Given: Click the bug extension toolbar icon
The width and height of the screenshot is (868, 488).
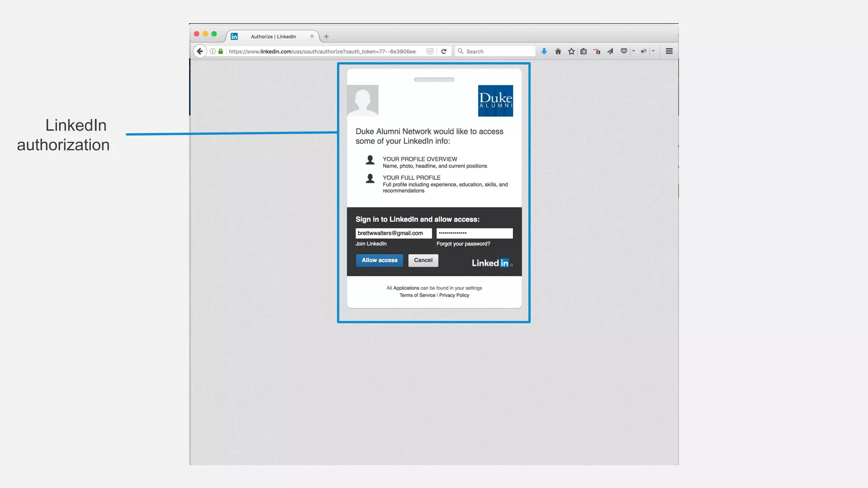Looking at the screenshot, I should [643, 51].
